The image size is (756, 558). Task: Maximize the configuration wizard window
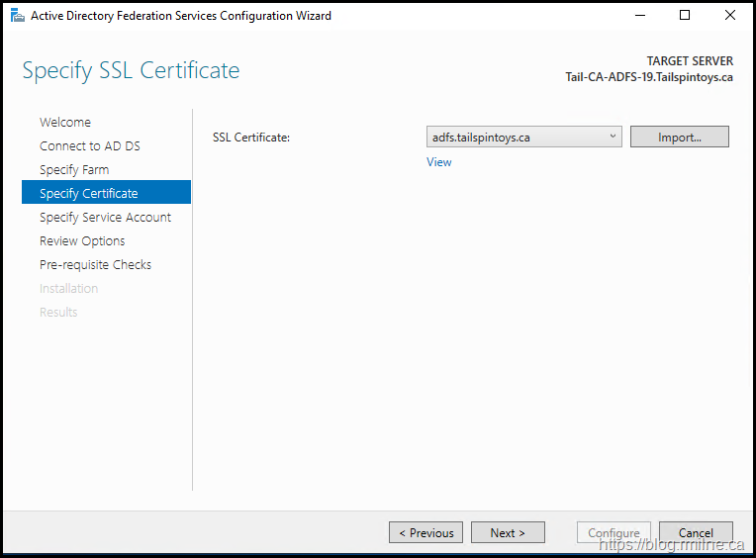(x=685, y=16)
